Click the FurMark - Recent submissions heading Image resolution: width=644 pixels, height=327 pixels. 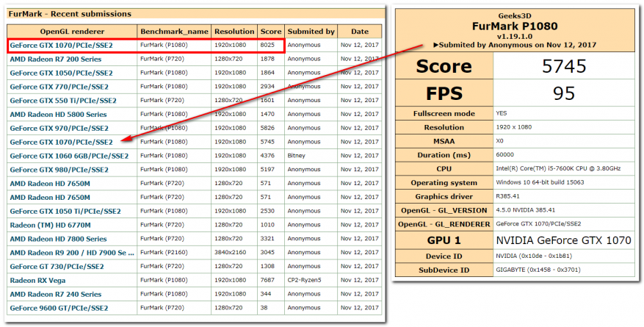coord(70,14)
